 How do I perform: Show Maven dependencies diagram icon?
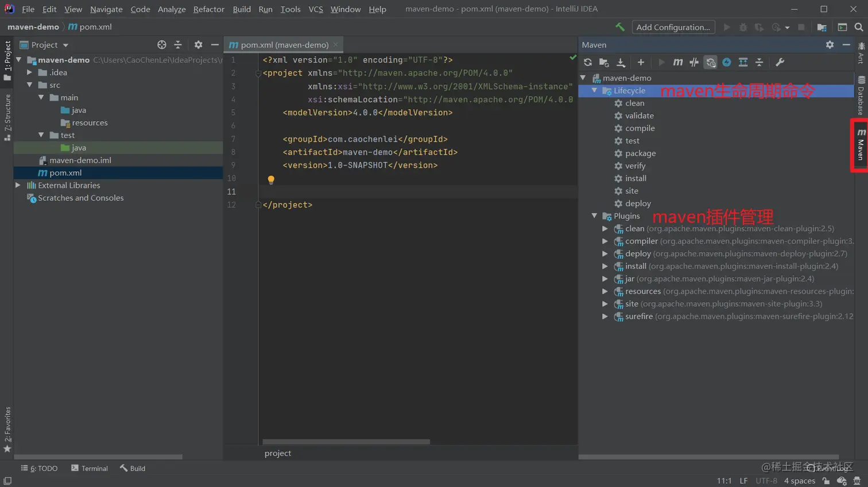743,62
